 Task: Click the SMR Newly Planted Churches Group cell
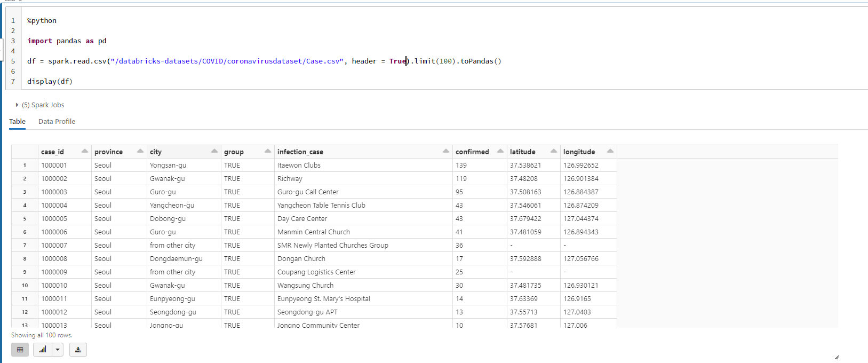[x=332, y=246]
